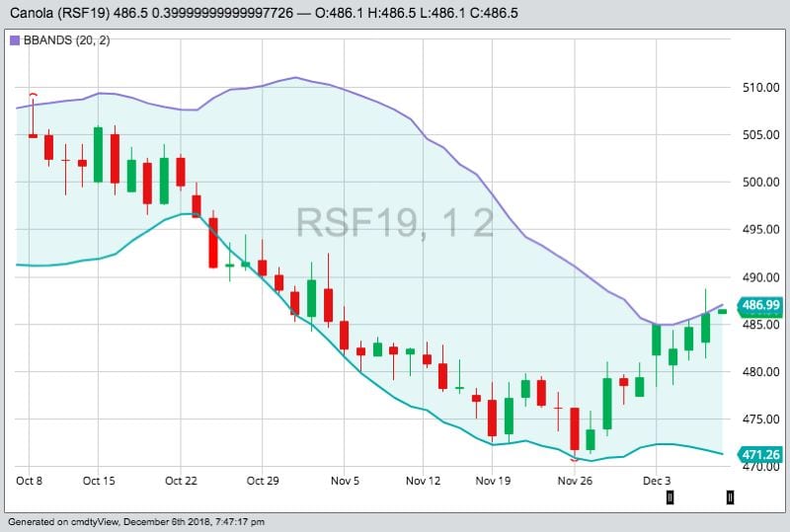790x532 pixels.
Task: Click the 500.00 price axis label
Action: tap(760, 183)
